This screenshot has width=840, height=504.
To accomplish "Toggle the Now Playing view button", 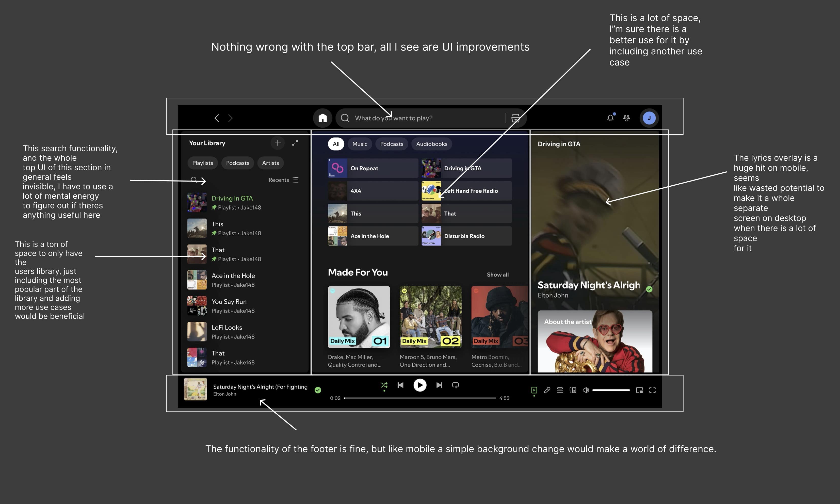I will click(534, 390).
